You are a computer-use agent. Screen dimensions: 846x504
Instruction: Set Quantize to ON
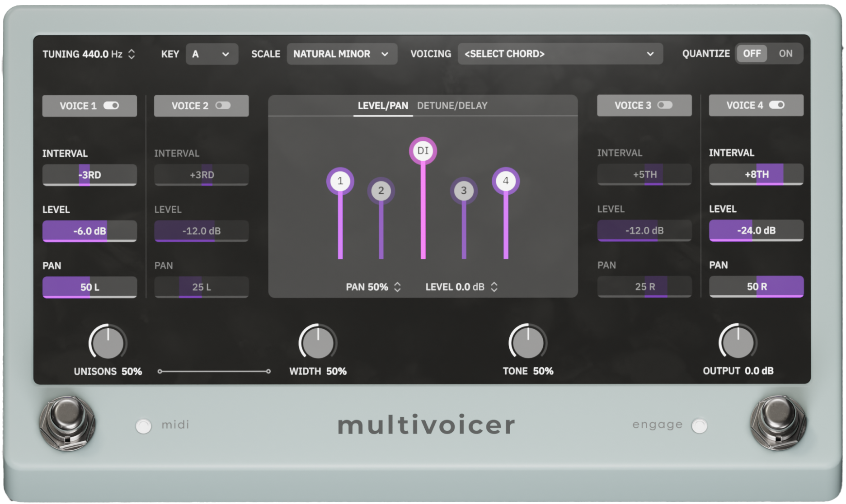point(785,54)
